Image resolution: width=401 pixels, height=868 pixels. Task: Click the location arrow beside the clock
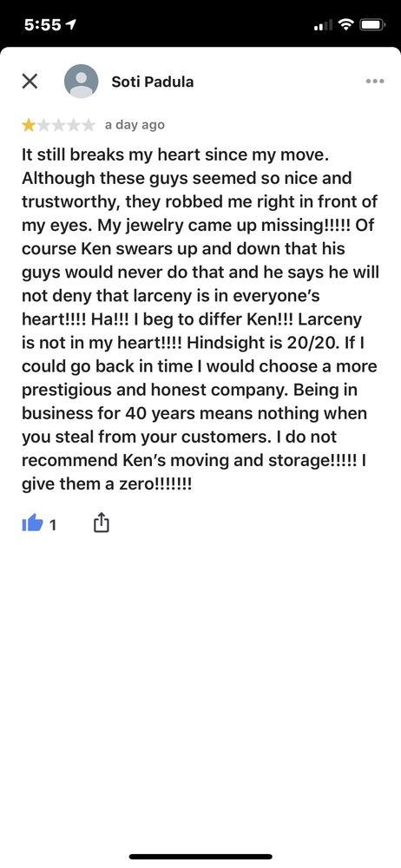click(71, 25)
